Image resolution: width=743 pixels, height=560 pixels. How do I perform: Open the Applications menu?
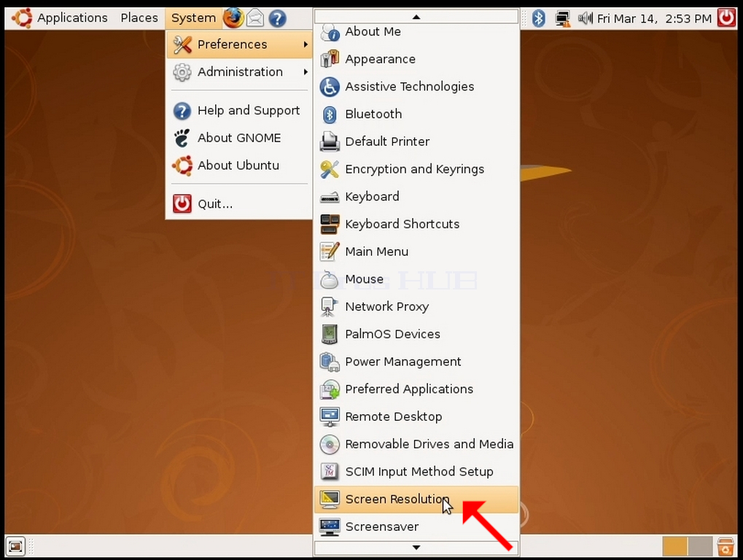72,18
